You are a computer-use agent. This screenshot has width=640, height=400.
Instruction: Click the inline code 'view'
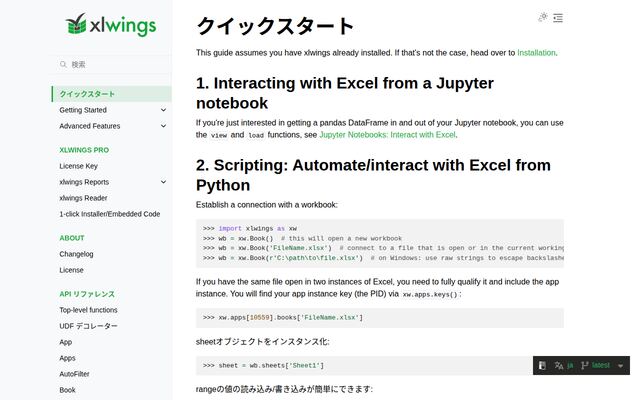(219, 135)
